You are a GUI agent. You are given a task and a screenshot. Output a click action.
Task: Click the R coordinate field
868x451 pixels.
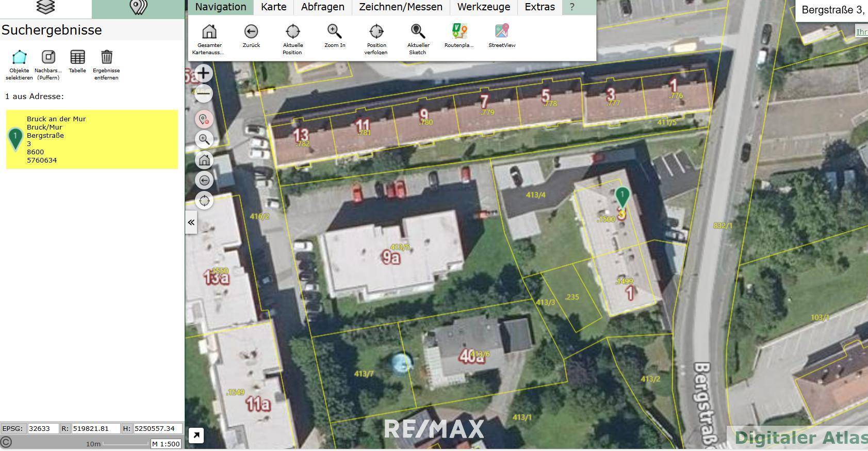96,428
